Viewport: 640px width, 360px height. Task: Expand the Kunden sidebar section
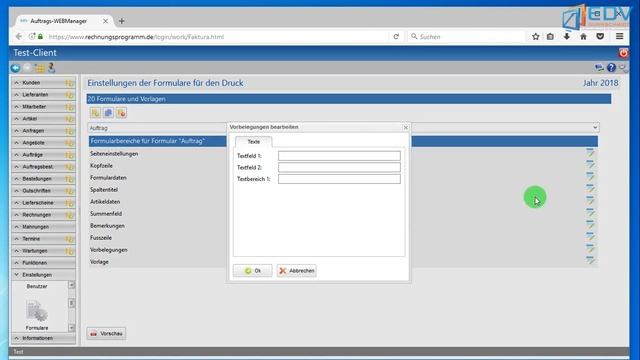click(43, 83)
